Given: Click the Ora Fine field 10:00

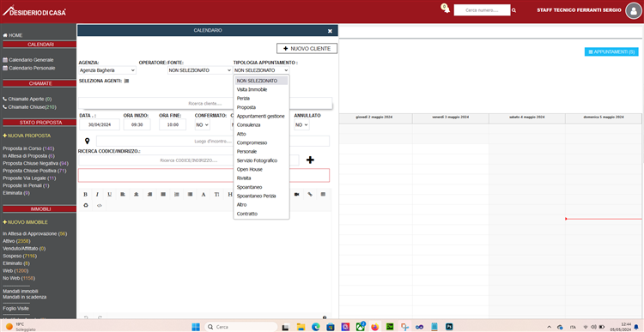Looking at the screenshot, I should pyautogui.click(x=173, y=124).
